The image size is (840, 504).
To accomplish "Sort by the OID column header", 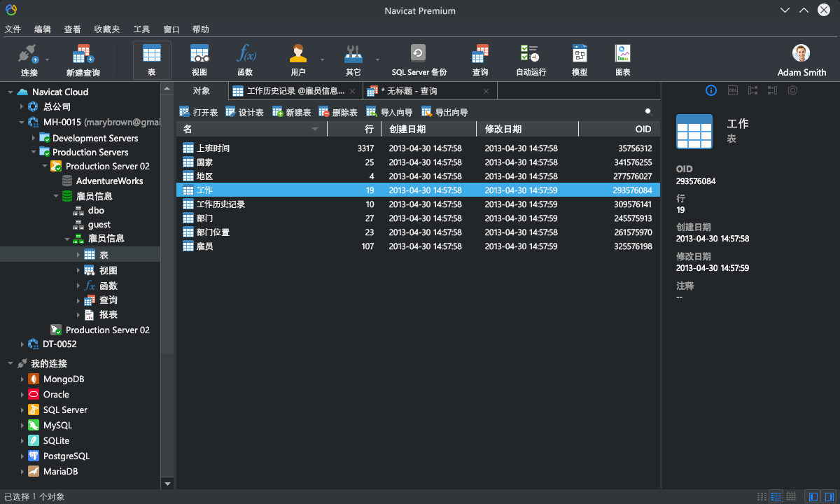I will tap(619, 129).
